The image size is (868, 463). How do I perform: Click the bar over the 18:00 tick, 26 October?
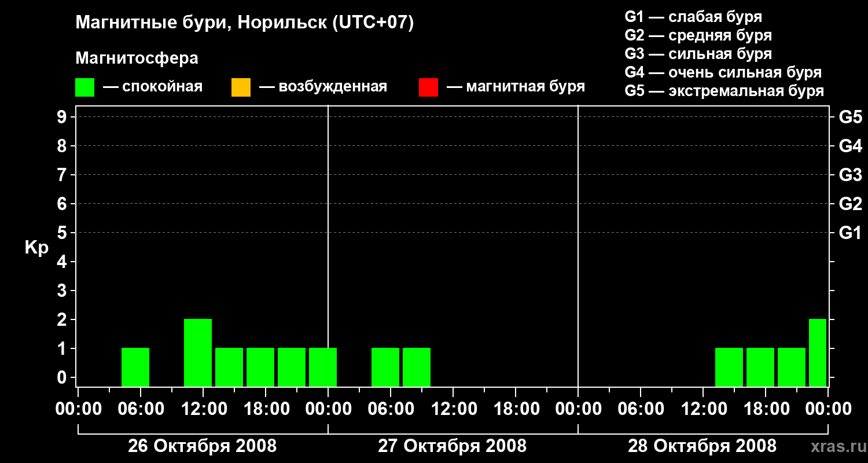260,367
